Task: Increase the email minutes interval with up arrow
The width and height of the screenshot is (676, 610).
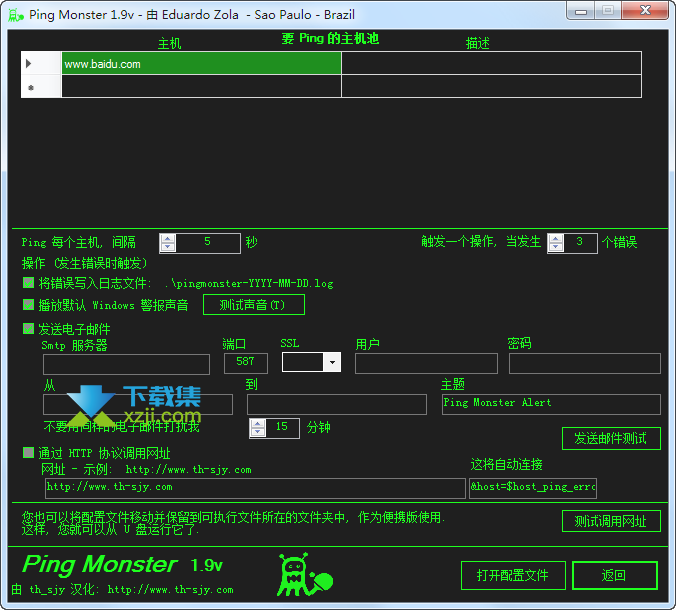Action: [258, 424]
